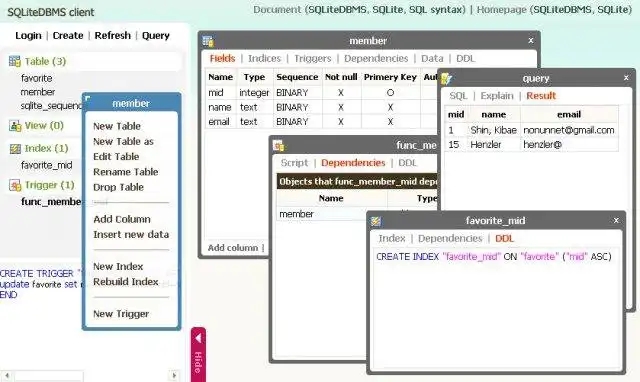Open the Login menu

28,36
